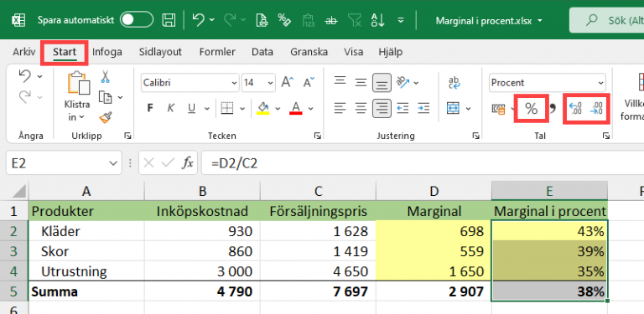Click the yellow fill color bucket
The width and height of the screenshot is (644, 314).
pyautogui.click(x=262, y=108)
